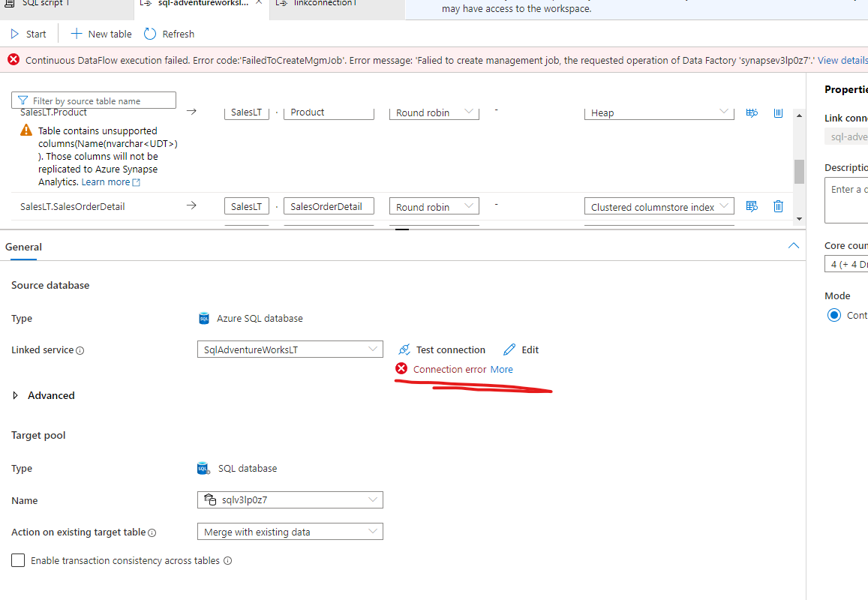Click info icon beside transaction consistency
The height and width of the screenshot is (600, 868).
227,561
